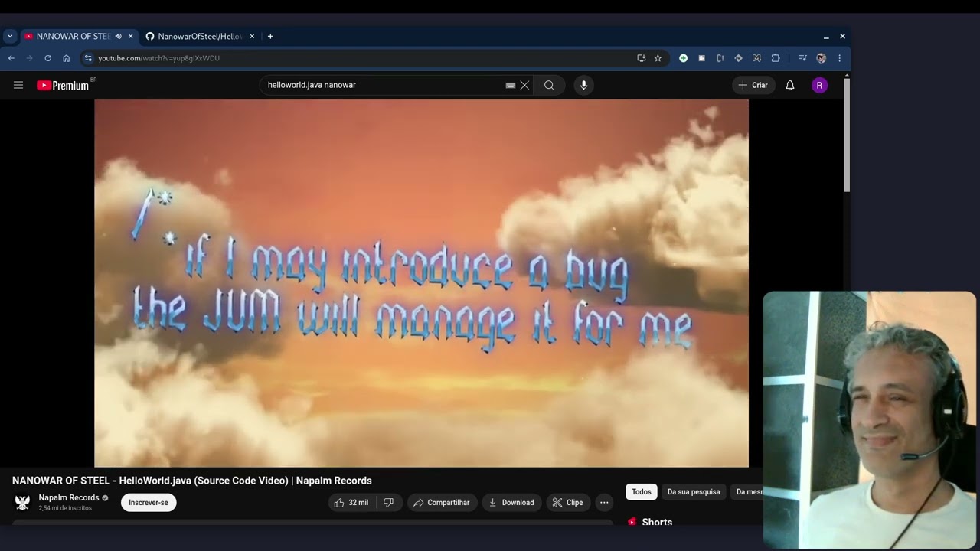Mute the YouTube tab via speaker icon
Screen dimensions: 980x551
(x=118, y=36)
